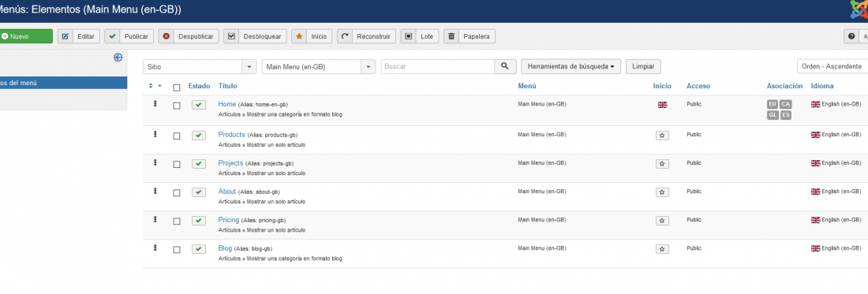Click Projects row drag handle icon
Image resolution: width=868 pixels, height=294 pixels.
155,162
